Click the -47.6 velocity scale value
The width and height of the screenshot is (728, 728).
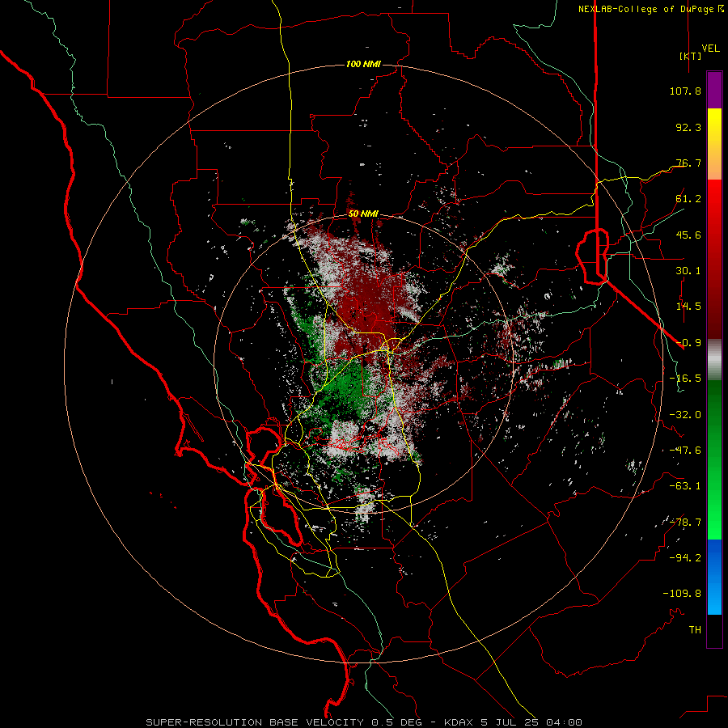tap(685, 451)
